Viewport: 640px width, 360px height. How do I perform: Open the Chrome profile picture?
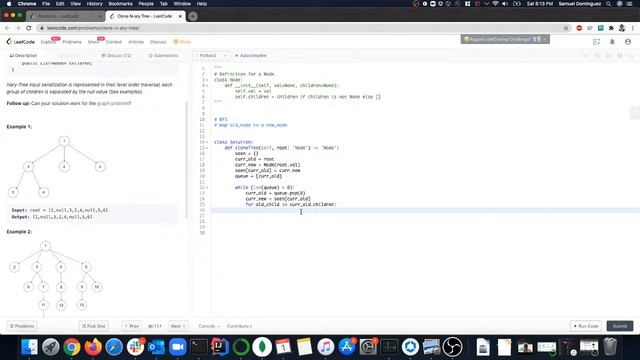tap(622, 28)
